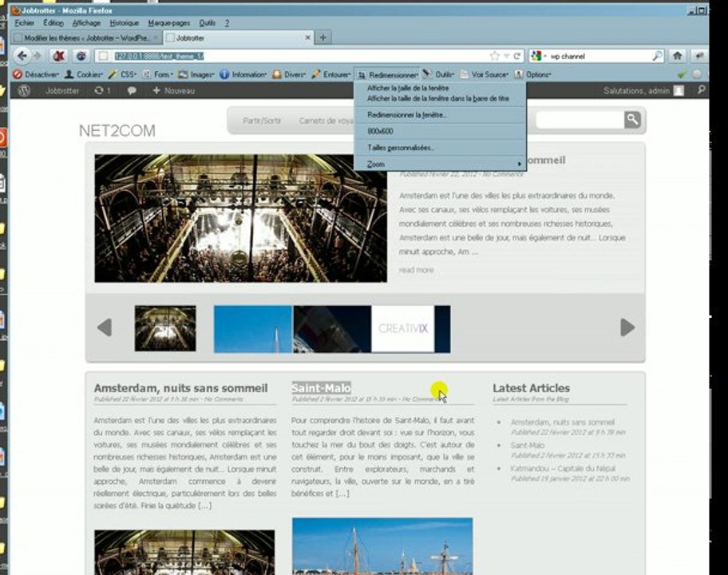Image resolution: width=728 pixels, height=575 pixels.
Task: Open the Entourer toolbar menu
Action: [331, 74]
